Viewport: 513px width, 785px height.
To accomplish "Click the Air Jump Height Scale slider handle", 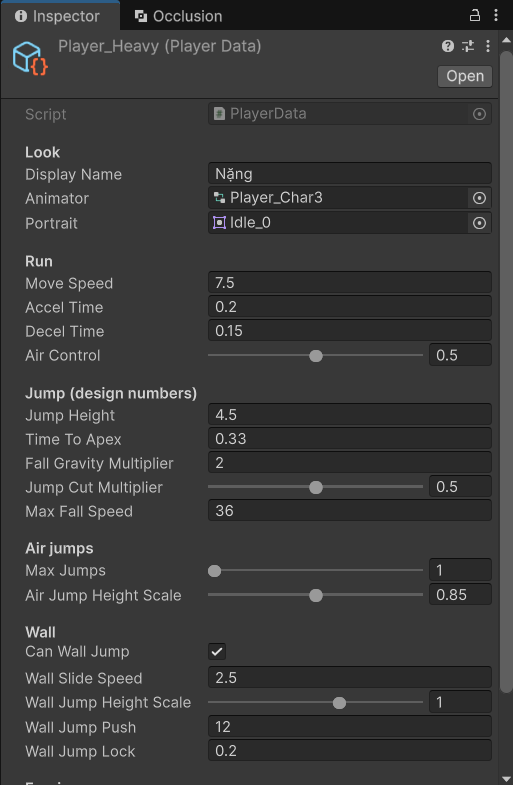I will pos(316,595).
